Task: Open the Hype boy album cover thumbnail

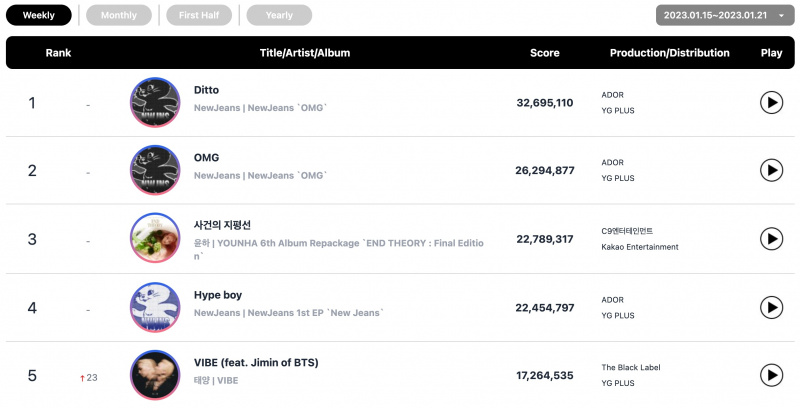Action: coord(155,308)
